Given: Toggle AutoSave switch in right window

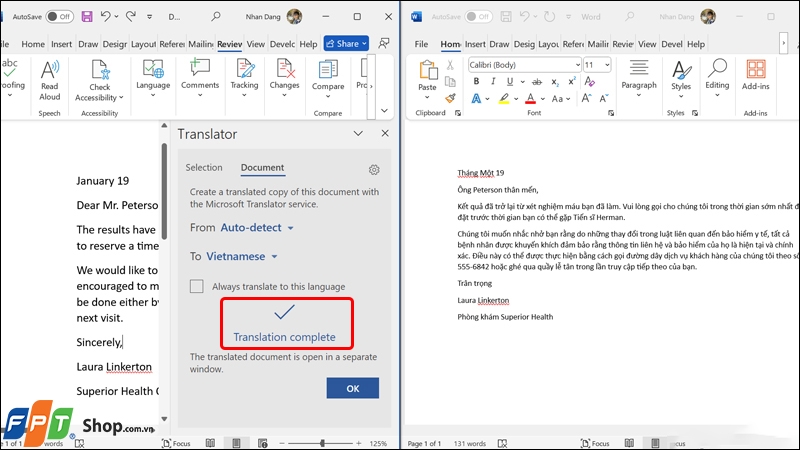Looking at the screenshot, I should coord(478,16).
